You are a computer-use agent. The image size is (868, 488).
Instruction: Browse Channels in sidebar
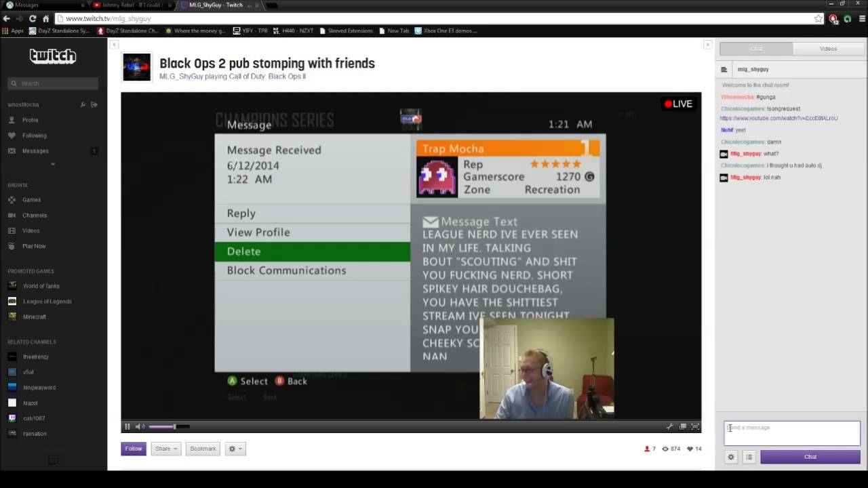(35, 216)
